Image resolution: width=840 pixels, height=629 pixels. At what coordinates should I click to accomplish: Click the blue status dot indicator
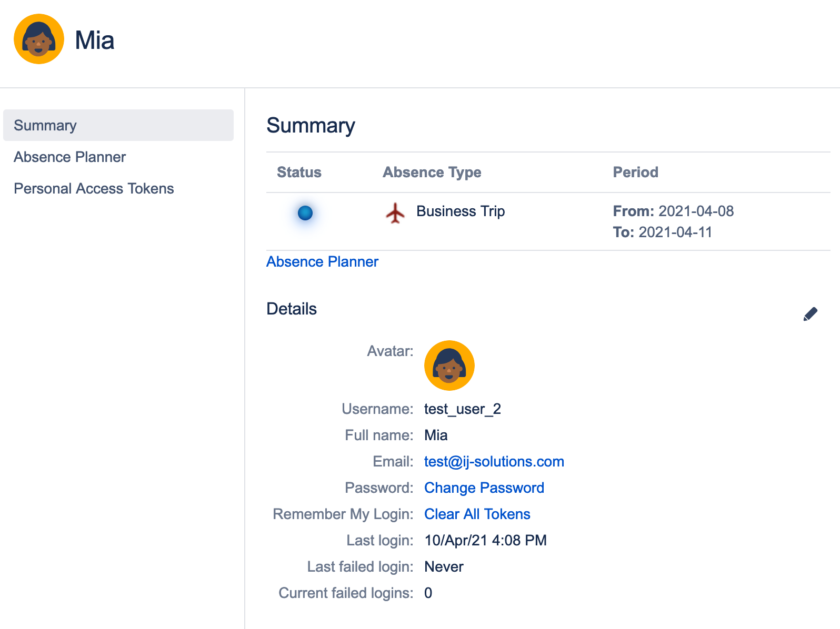[x=305, y=213]
